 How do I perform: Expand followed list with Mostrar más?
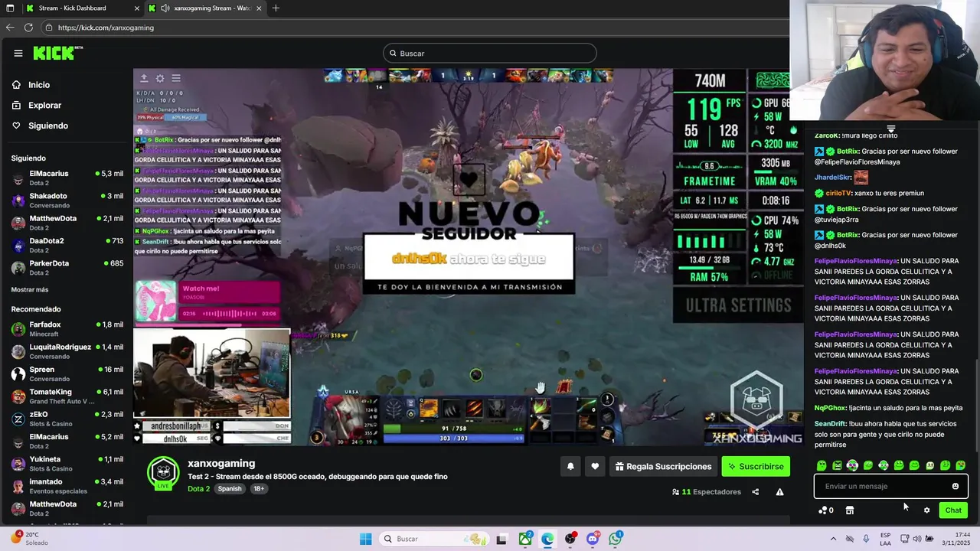30,289
